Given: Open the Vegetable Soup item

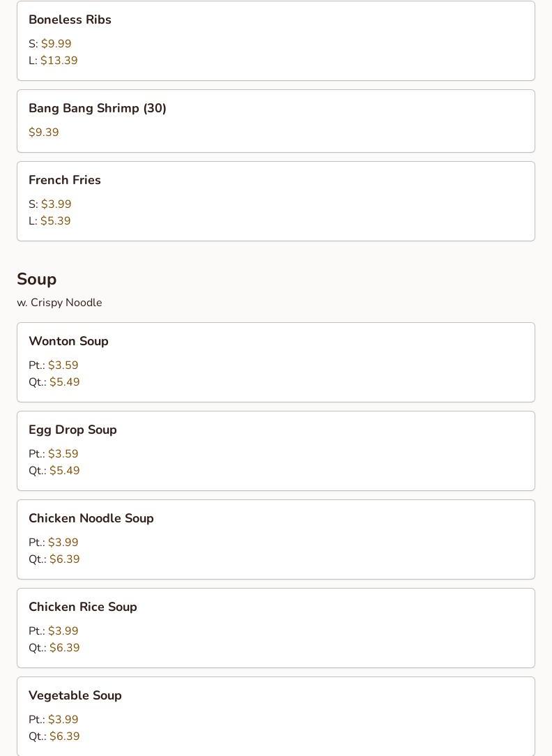Looking at the screenshot, I should (75, 696).
